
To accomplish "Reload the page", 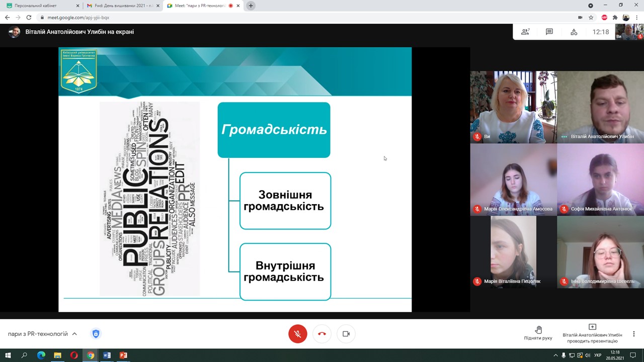I will point(29,18).
